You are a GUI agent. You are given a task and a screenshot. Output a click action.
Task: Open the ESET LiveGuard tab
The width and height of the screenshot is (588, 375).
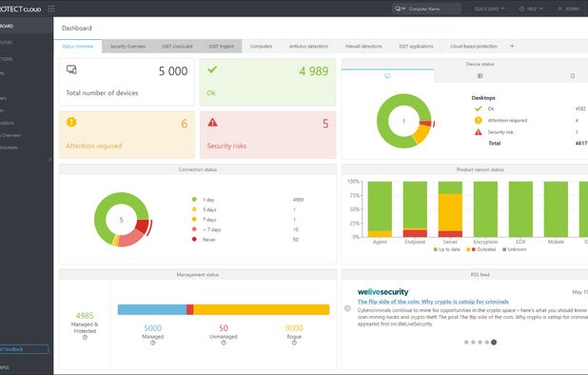click(x=177, y=47)
